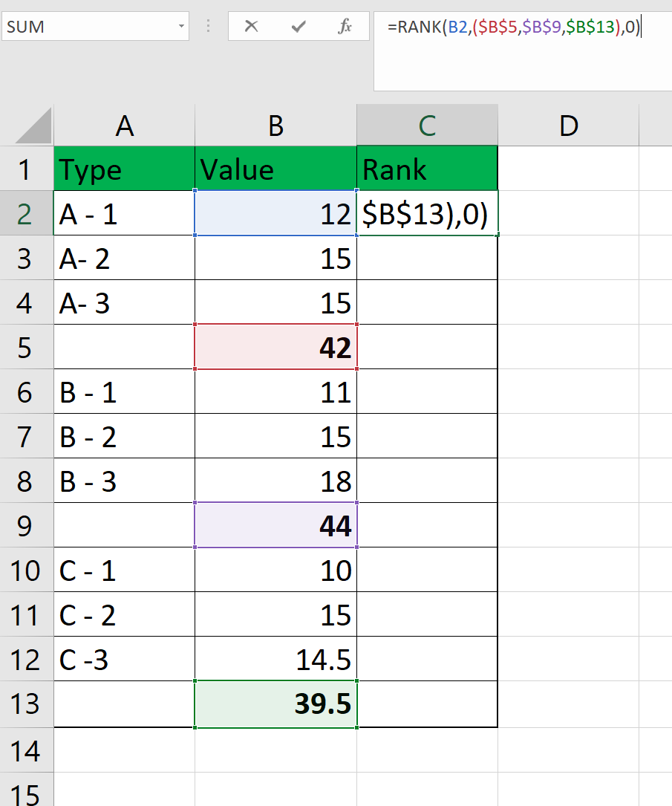672x806 pixels.
Task: Select row 5 header
Action: click(26, 347)
